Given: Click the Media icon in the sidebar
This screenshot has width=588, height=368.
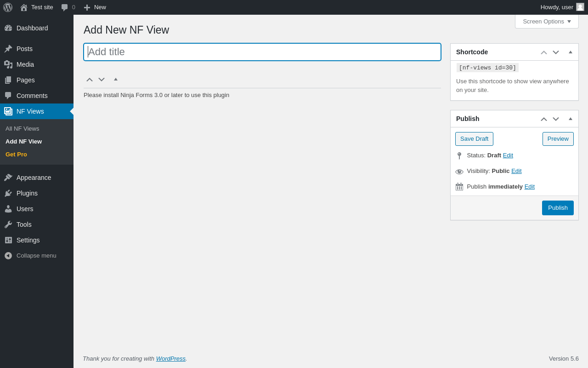Looking at the screenshot, I should [x=8, y=64].
